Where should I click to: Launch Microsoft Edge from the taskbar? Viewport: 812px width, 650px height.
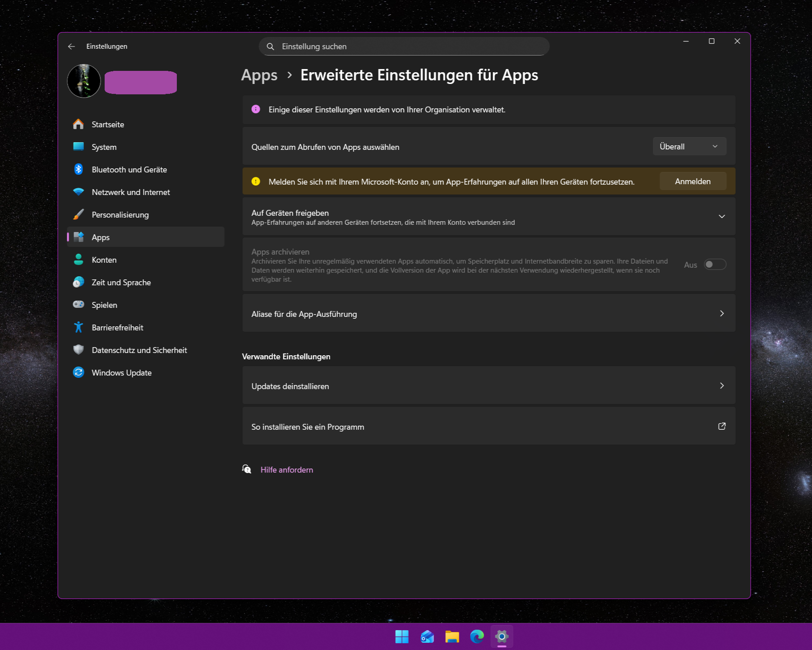click(477, 636)
